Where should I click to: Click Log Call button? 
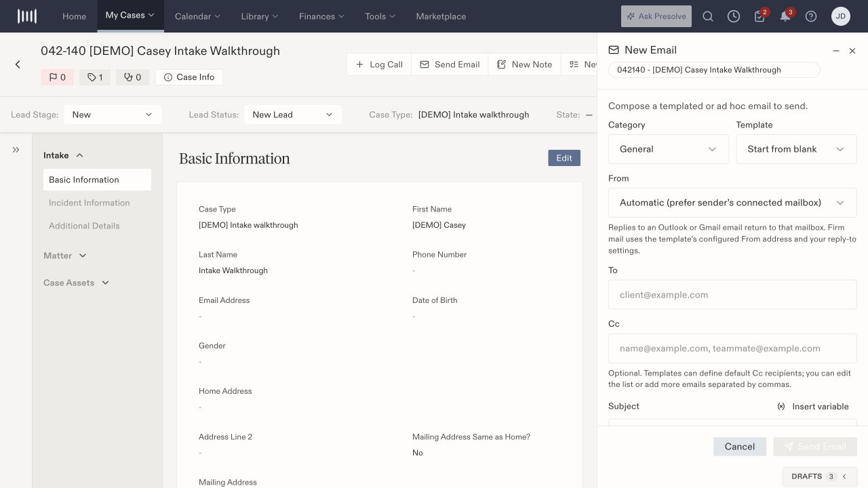pyautogui.click(x=379, y=64)
